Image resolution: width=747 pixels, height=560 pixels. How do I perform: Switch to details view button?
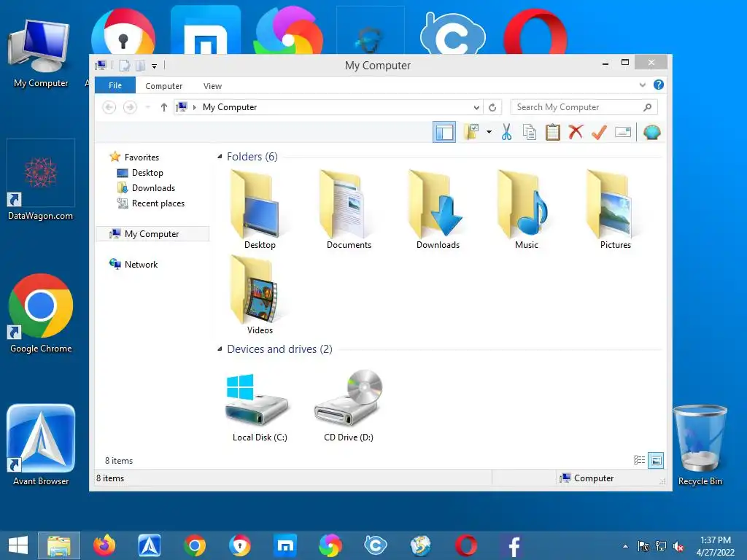click(x=639, y=460)
